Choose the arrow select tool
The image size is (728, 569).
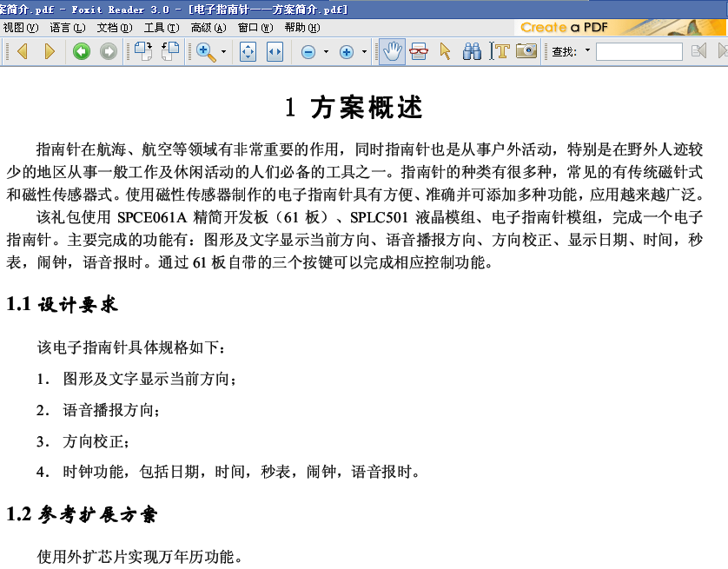[x=445, y=51]
